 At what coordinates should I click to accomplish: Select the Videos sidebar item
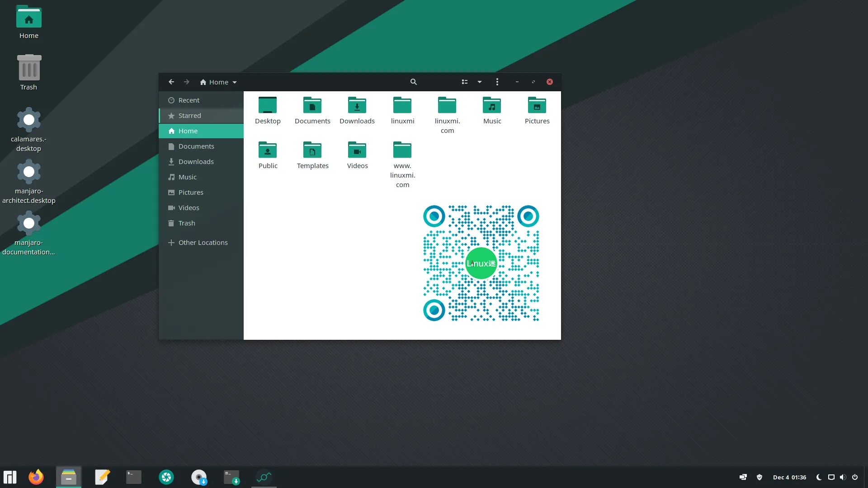click(x=189, y=208)
